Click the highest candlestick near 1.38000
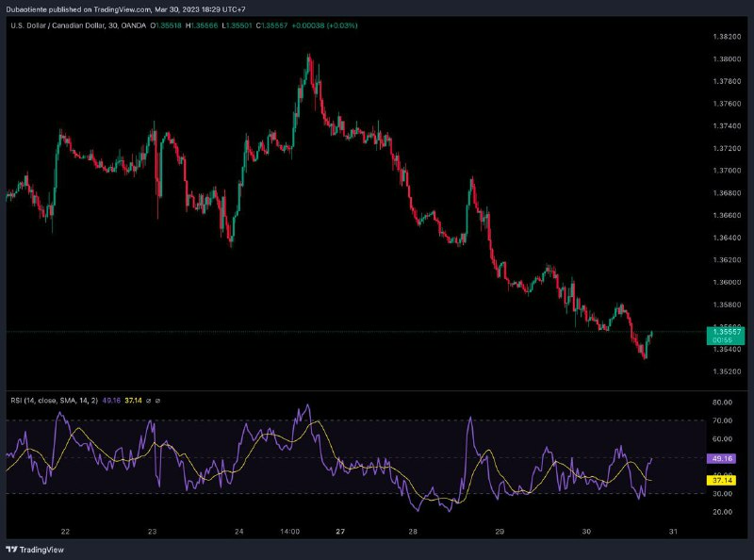Screen dimensions: 754x560 308,60
